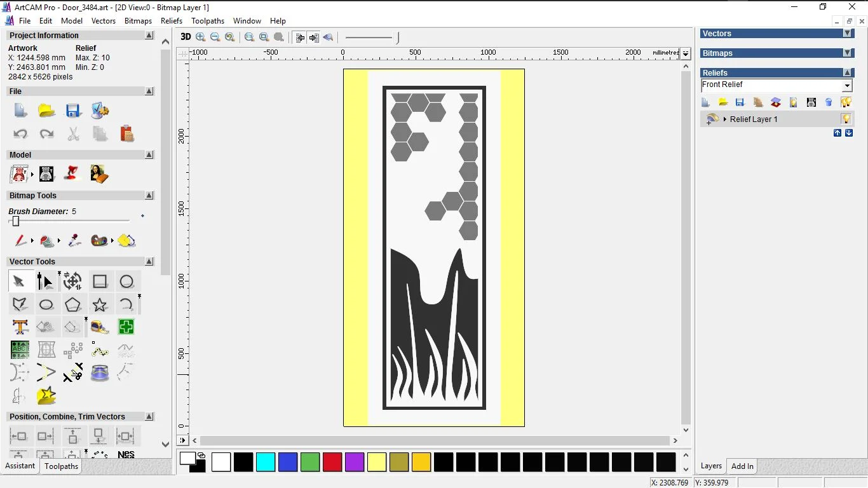Open the Toolpaths tab at bottom left

[61, 466]
